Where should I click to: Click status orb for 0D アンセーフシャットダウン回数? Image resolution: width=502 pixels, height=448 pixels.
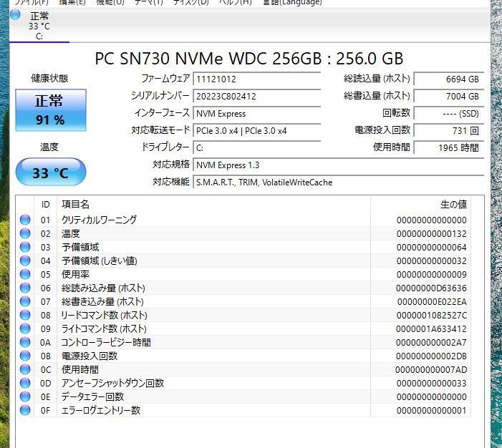pos(25,383)
